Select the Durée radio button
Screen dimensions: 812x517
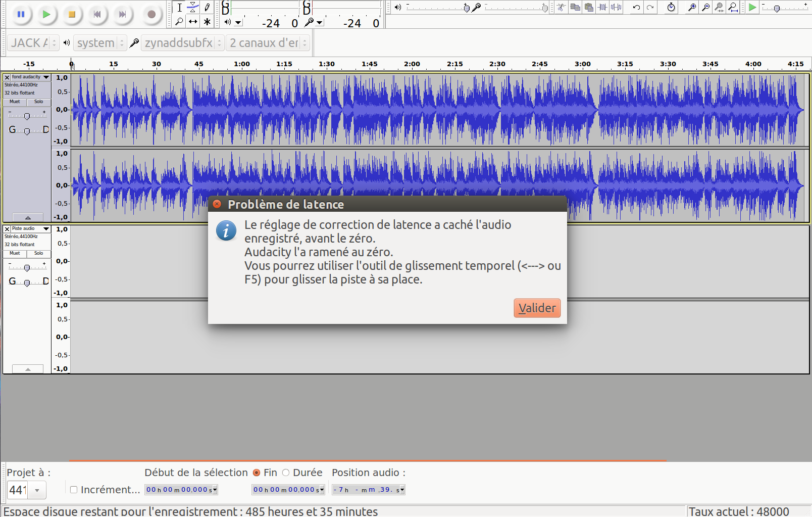pyautogui.click(x=286, y=473)
